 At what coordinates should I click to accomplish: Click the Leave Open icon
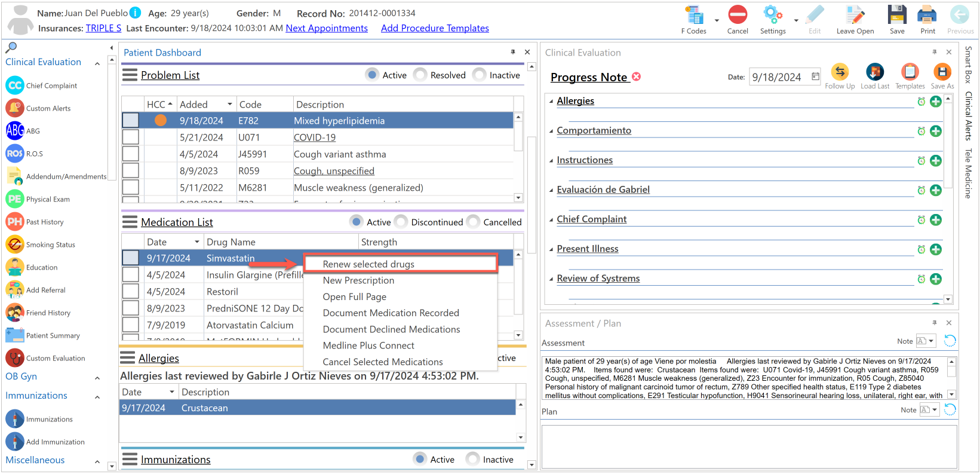855,15
